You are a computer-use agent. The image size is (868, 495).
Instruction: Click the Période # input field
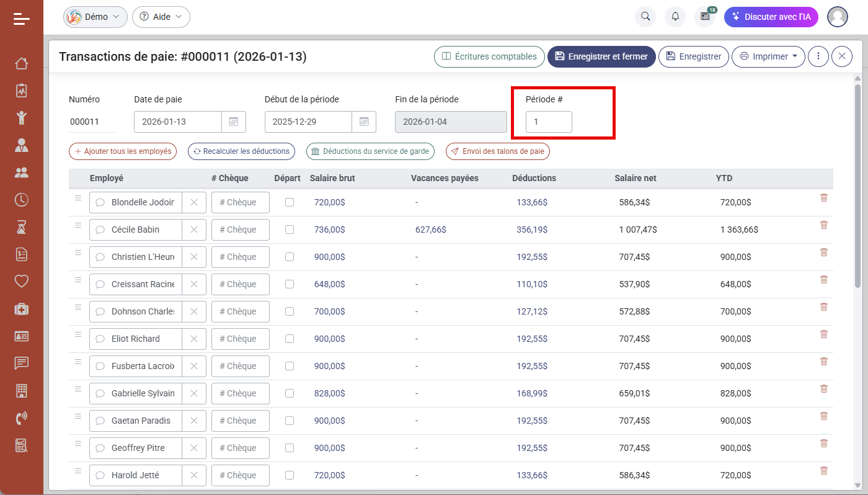pyautogui.click(x=549, y=122)
